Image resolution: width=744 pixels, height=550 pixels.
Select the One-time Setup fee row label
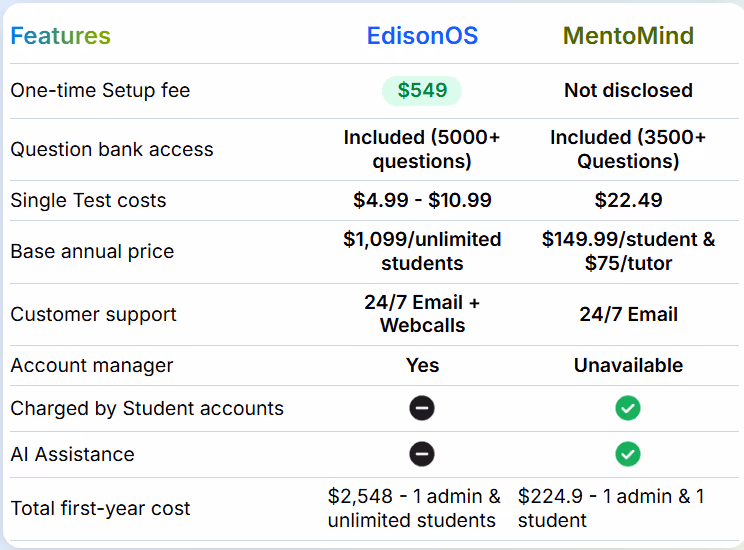pos(100,90)
